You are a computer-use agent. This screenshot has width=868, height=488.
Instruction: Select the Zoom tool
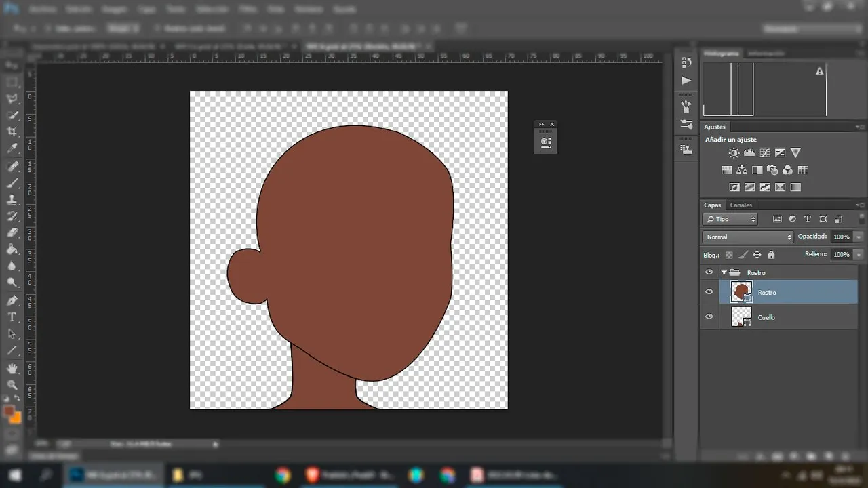(12, 385)
